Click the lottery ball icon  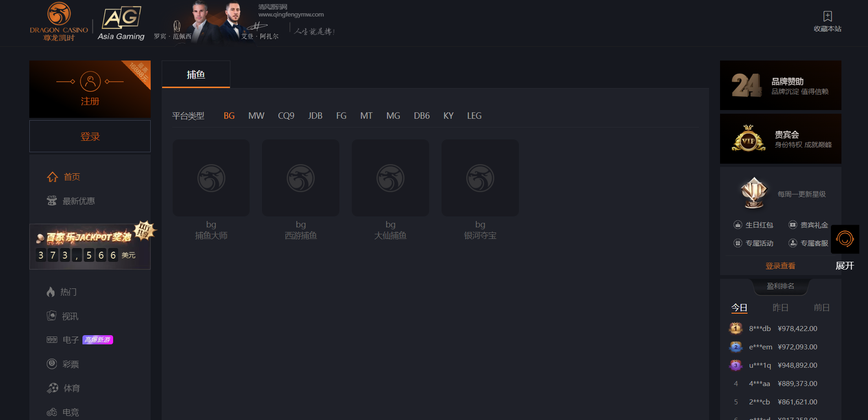(x=52, y=364)
